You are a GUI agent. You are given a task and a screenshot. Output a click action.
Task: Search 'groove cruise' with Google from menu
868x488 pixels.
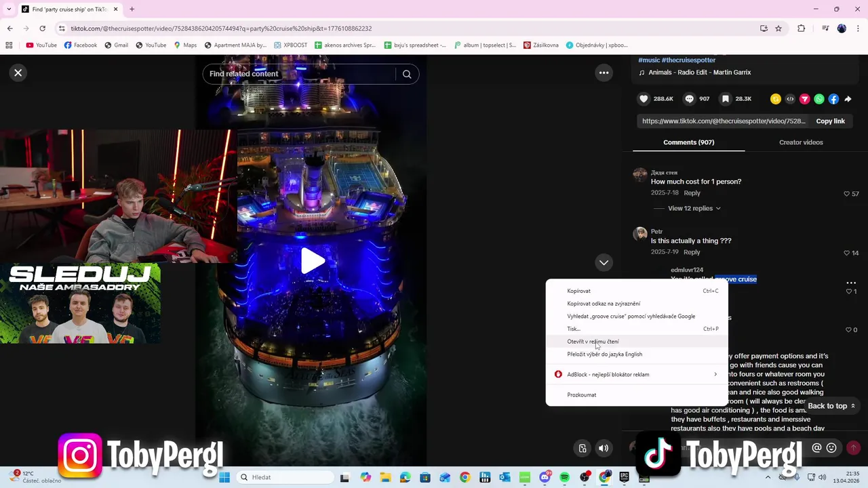point(637,316)
